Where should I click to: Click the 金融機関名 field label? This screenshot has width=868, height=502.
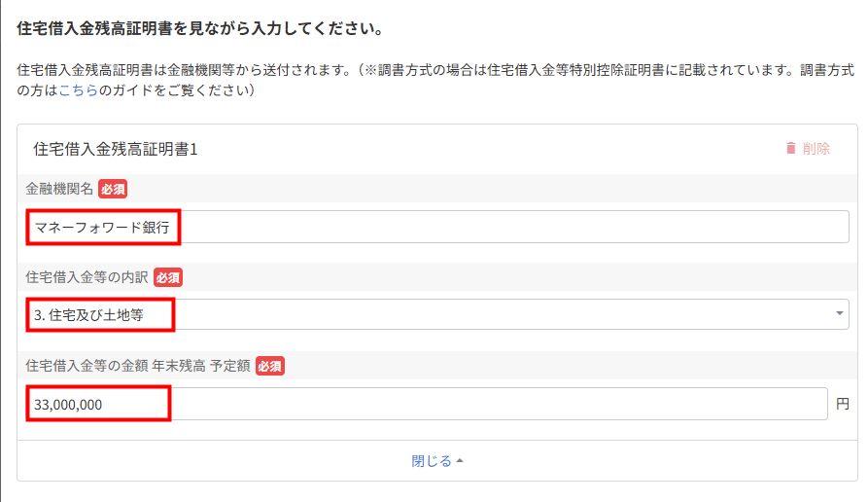tap(59, 189)
